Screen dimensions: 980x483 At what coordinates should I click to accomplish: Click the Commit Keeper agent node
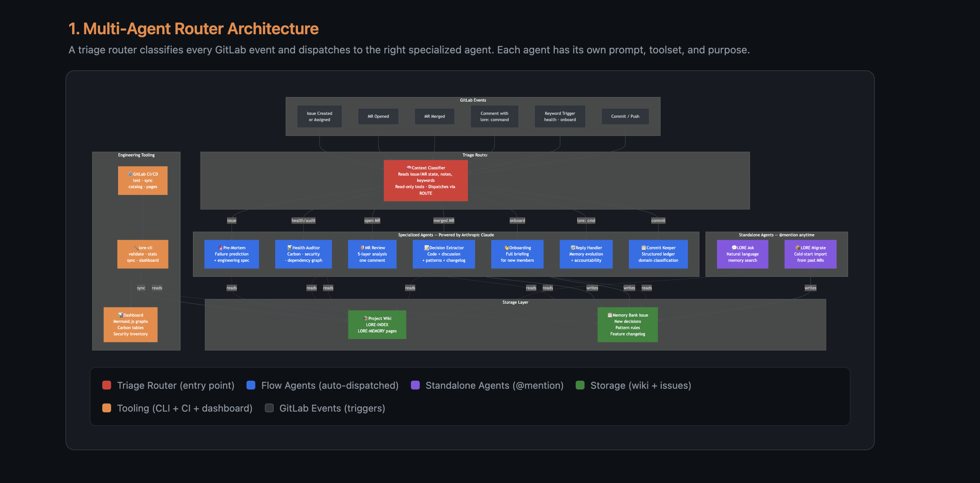click(658, 254)
